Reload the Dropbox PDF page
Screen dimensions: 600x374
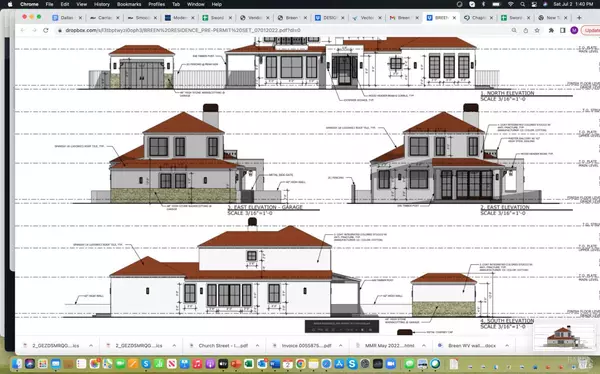(x=46, y=30)
